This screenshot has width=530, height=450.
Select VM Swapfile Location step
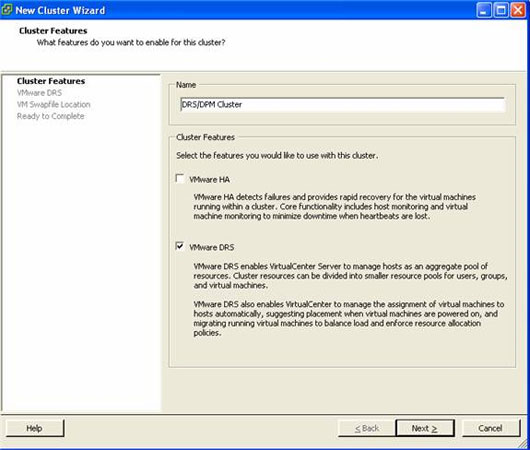(54, 104)
